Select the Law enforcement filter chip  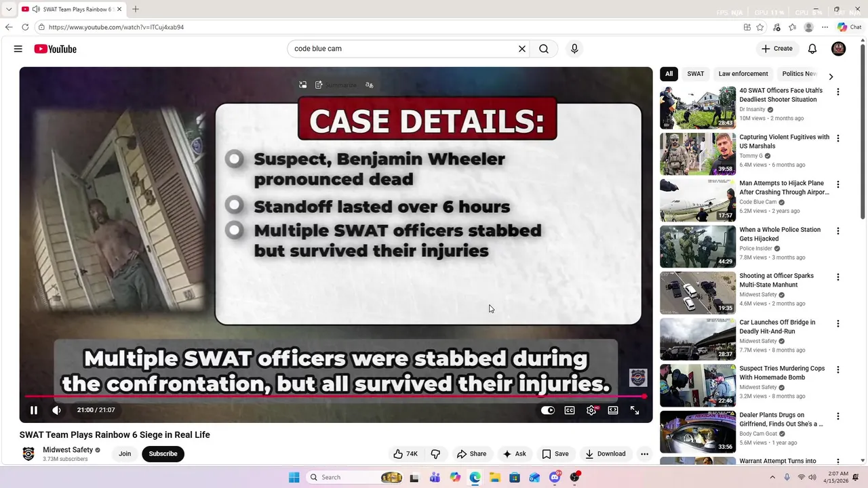click(x=743, y=74)
